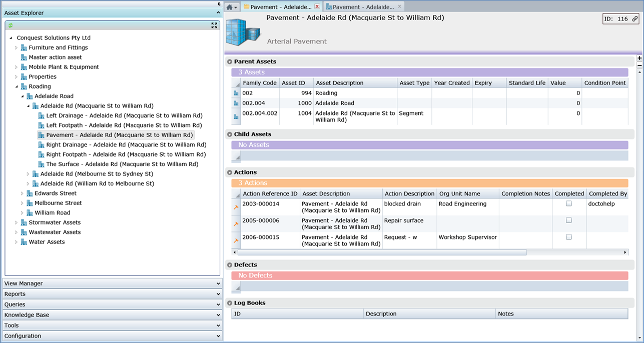The height and width of the screenshot is (343, 644).
Task: Click the refresh icon in Asset Explorer toolbar
Action: [x=11, y=25]
